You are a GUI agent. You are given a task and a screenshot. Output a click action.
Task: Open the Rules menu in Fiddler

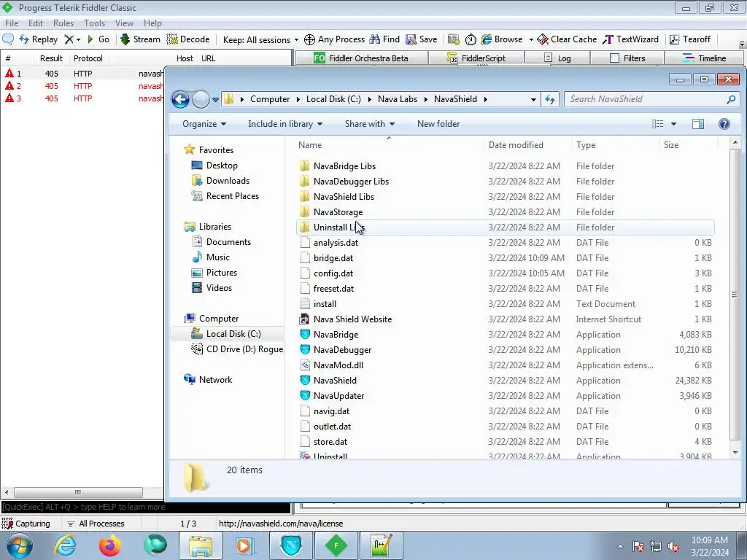pos(63,23)
